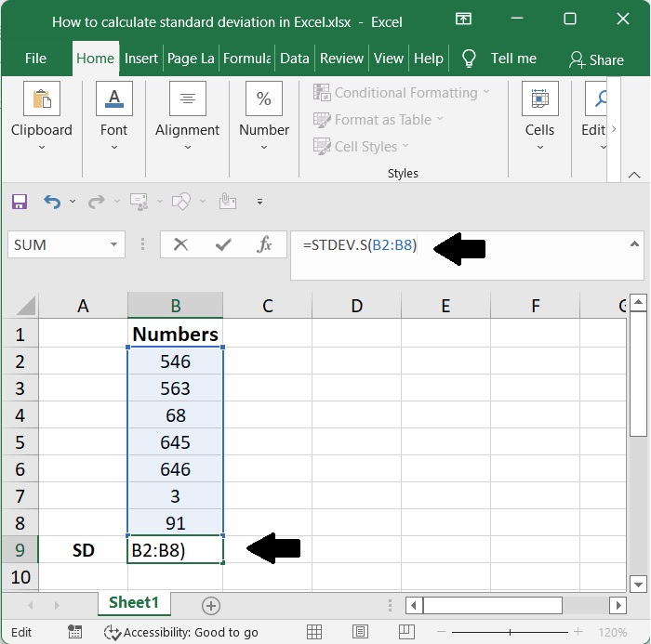This screenshot has width=651, height=644.
Task: Click the macro recording status bar icon
Action: click(x=74, y=632)
